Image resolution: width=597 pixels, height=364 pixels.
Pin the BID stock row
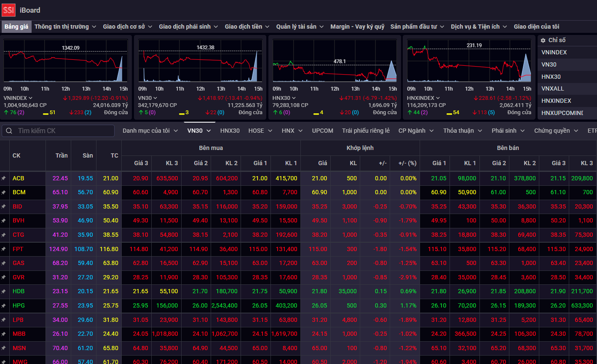(x=3, y=206)
